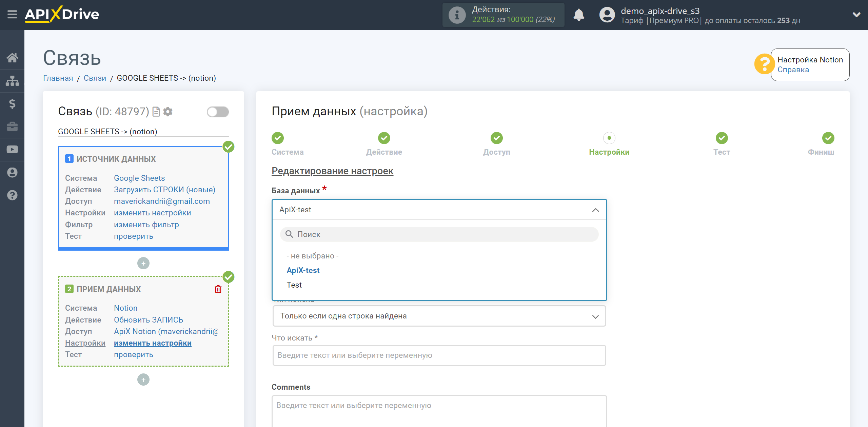Go to Доступ step
868x427 pixels.
coord(496,138)
